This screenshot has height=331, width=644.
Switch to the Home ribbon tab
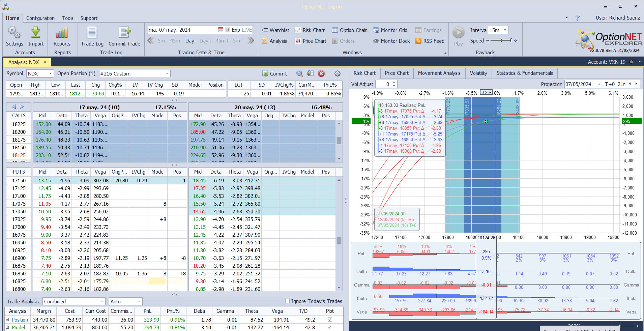coord(12,18)
